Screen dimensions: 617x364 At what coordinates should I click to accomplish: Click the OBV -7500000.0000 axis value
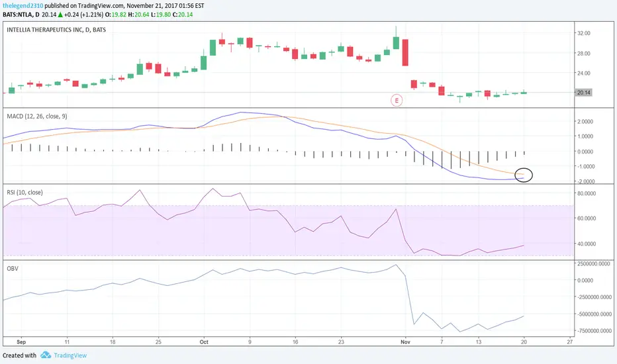594,331
